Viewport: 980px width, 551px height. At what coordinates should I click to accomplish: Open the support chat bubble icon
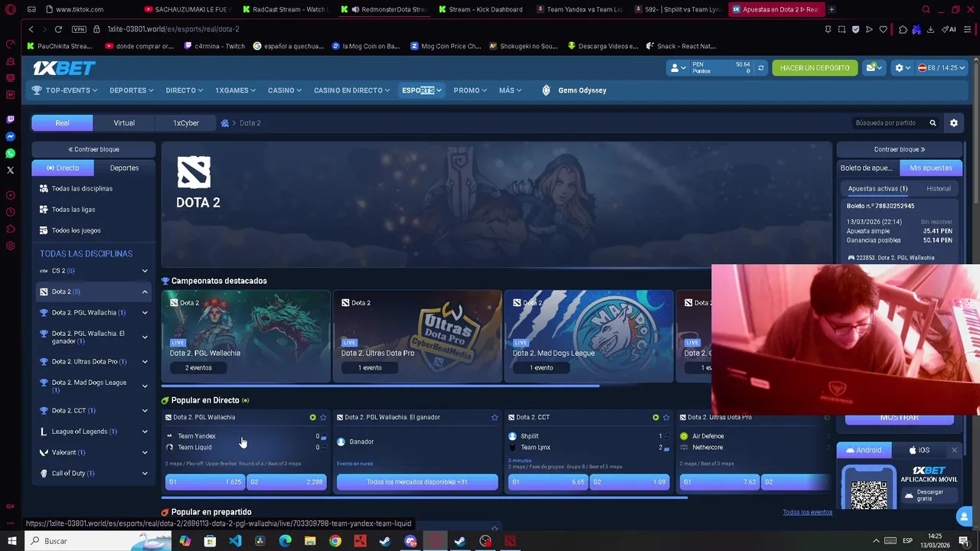[964, 517]
